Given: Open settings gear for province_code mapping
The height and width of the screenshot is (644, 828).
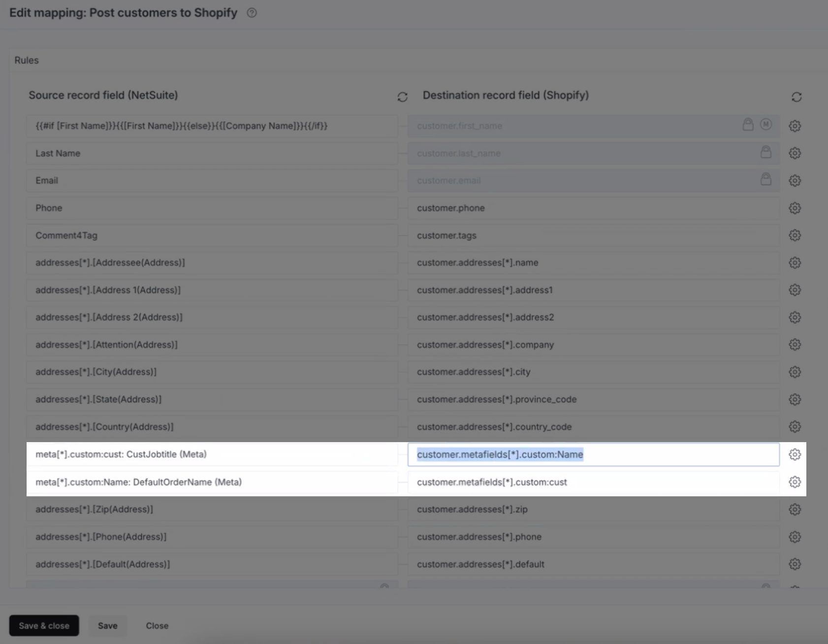Looking at the screenshot, I should pyautogui.click(x=795, y=399).
